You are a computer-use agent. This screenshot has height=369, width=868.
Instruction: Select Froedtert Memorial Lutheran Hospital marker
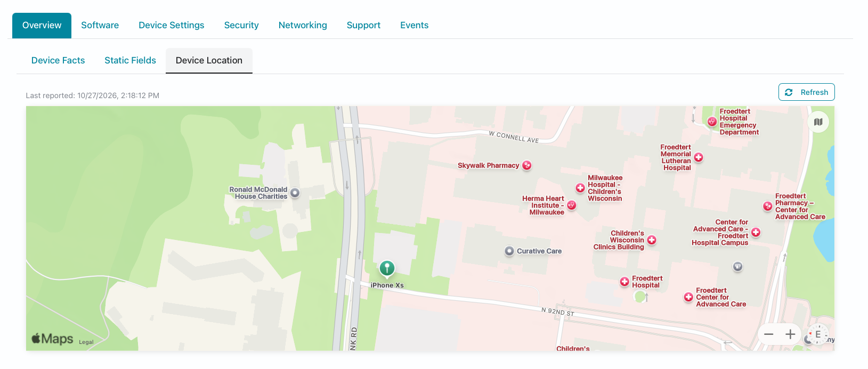click(699, 157)
